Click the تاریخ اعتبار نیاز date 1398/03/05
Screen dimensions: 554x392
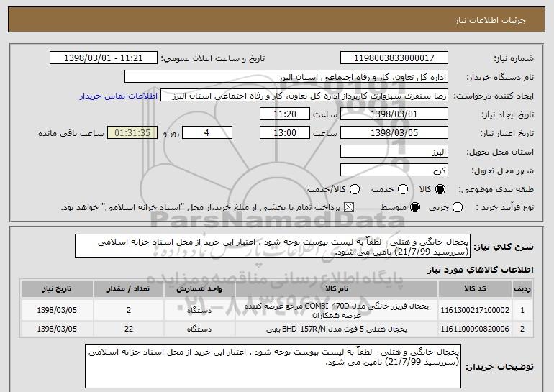pyautogui.click(x=394, y=133)
